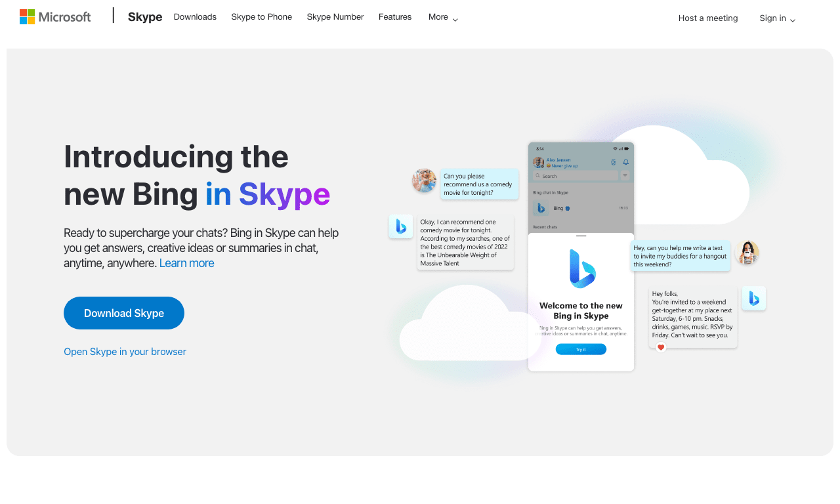The height and width of the screenshot is (504, 840).
Task: Open the Skype Number page
Action: click(335, 17)
